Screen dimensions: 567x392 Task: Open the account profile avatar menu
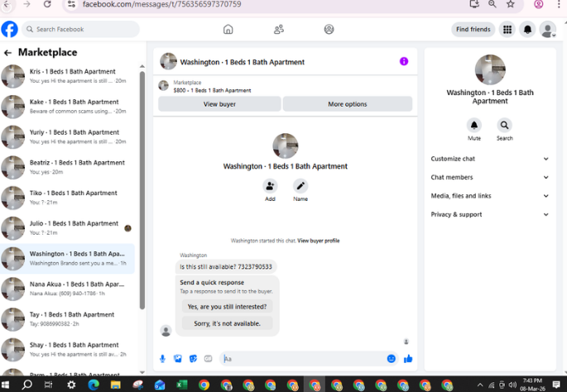548,29
